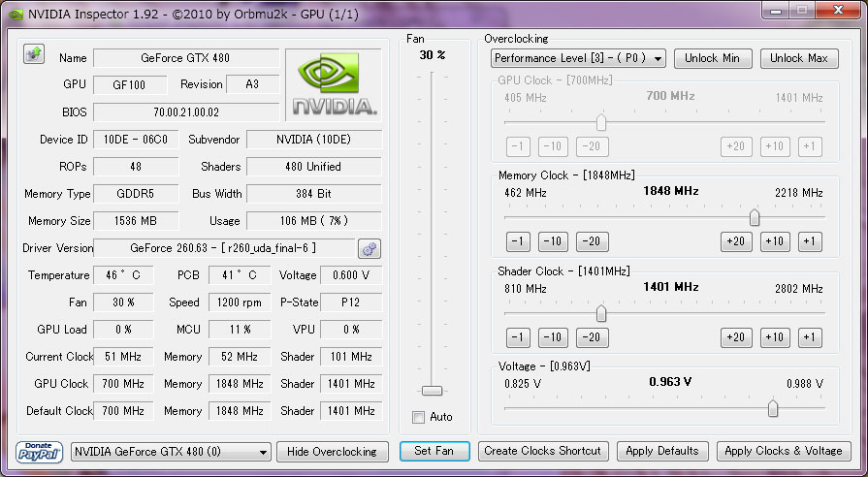This screenshot has width=868, height=477.
Task: Click PCB temperature value 41 °C
Action: (x=240, y=275)
